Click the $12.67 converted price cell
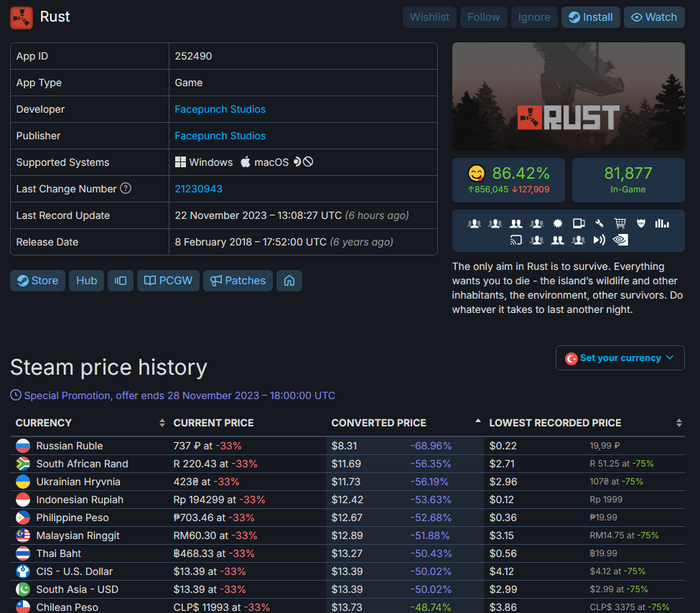 pos(346,517)
